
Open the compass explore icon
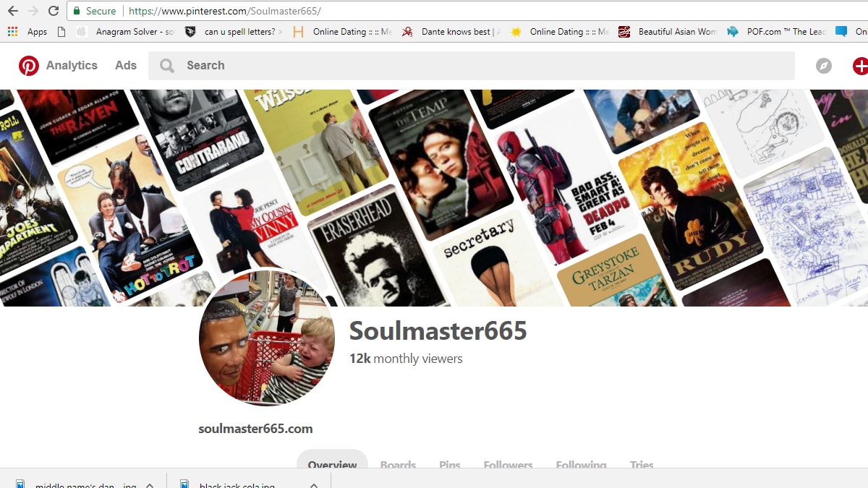pos(823,66)
